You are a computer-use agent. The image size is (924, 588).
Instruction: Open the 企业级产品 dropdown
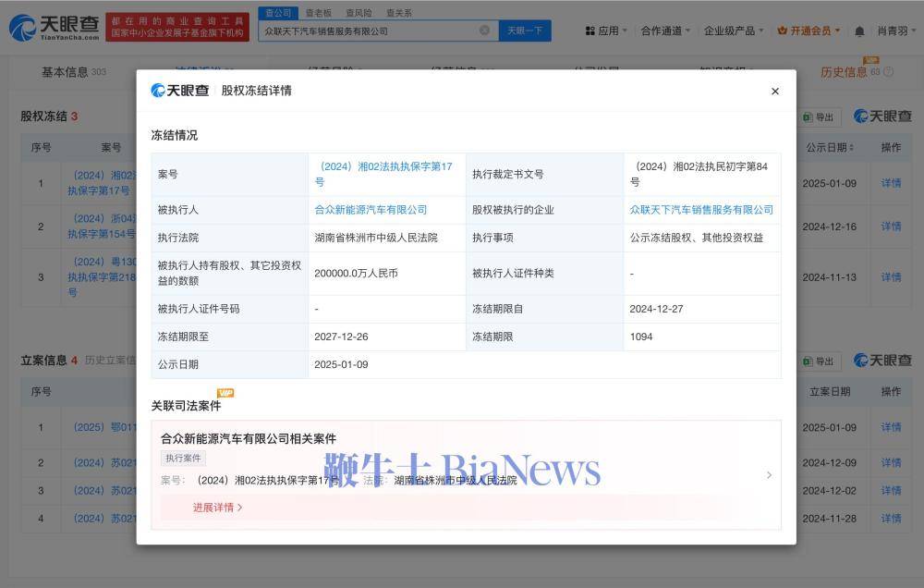[x=734, y=31]
